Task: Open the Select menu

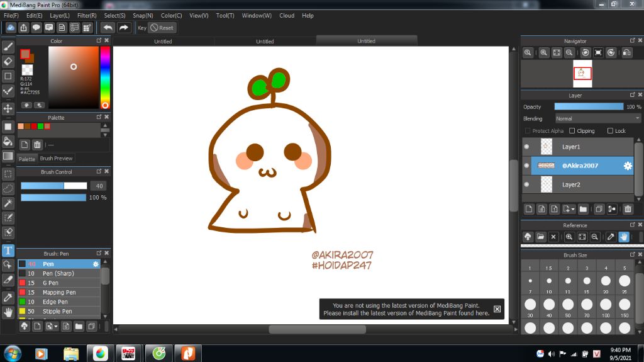Action: tap(114, 16)
